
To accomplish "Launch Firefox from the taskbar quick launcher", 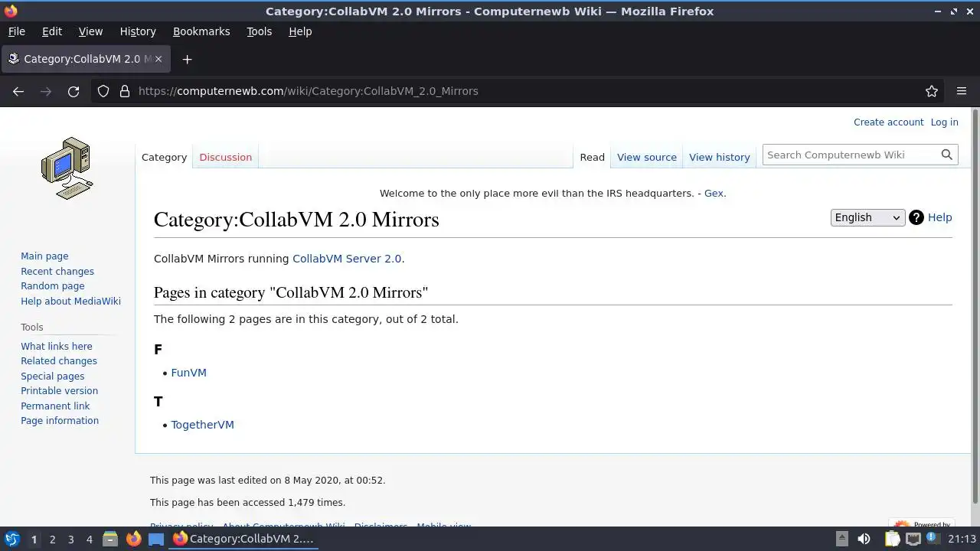I will 133,539.
